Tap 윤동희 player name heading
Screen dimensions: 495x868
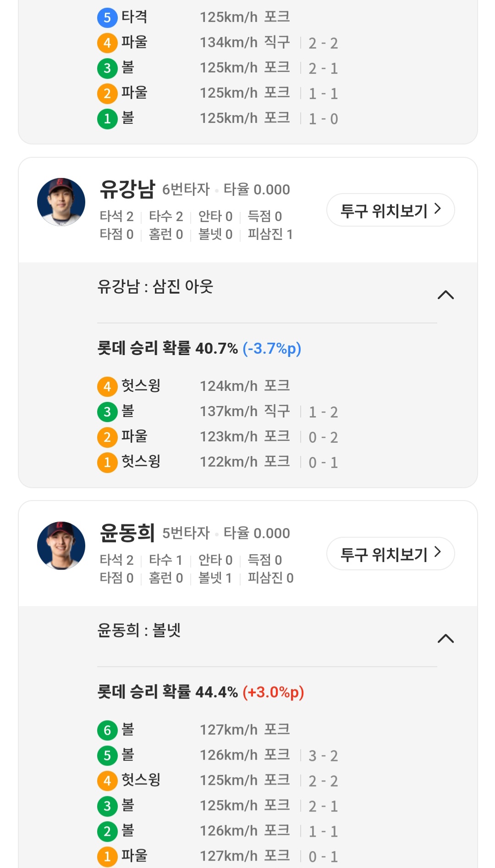[x=127, y=533]
